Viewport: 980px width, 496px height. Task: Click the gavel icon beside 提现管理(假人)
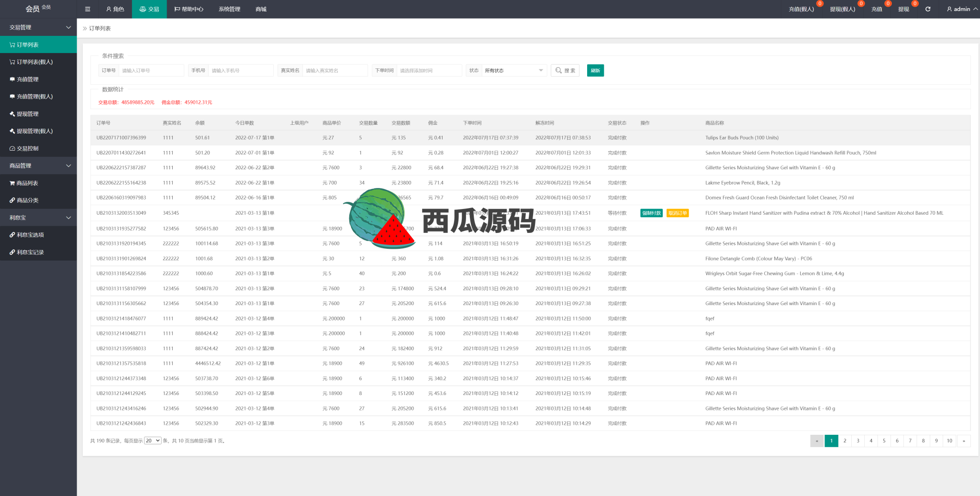(x=12, y=131)
